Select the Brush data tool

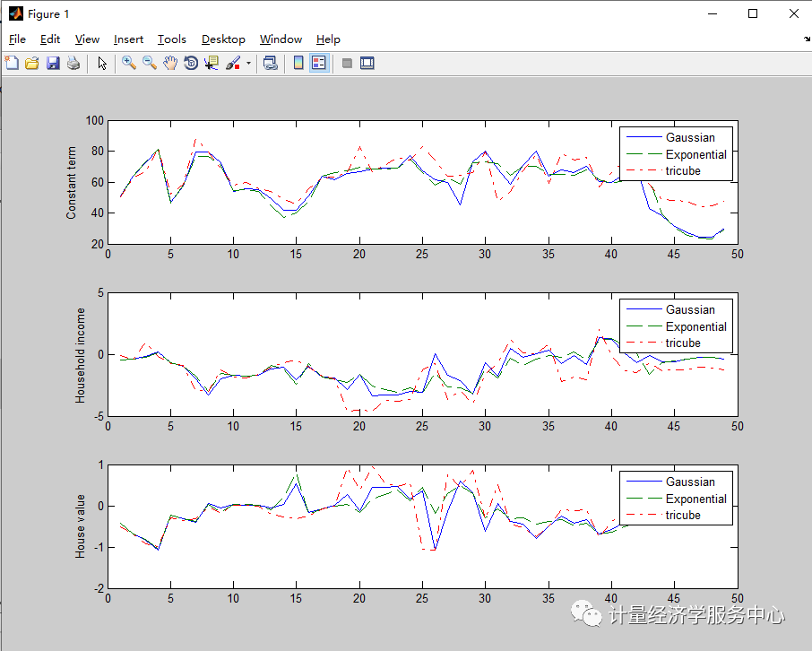[233, 64]
